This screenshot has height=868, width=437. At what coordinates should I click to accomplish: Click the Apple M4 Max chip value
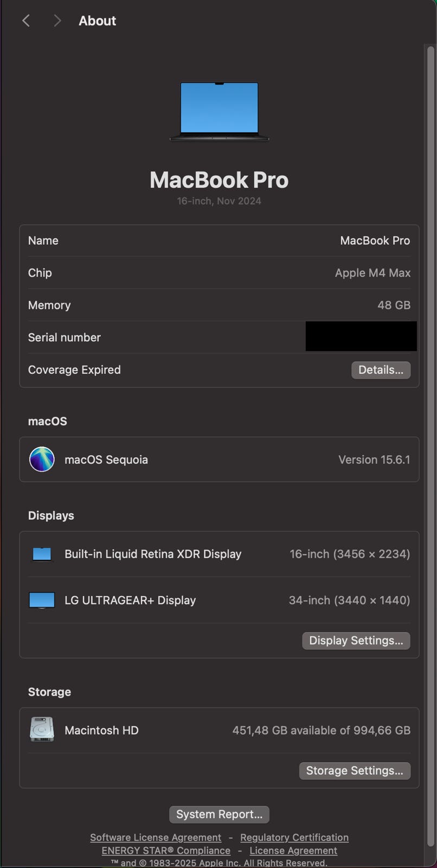[372, 273]
